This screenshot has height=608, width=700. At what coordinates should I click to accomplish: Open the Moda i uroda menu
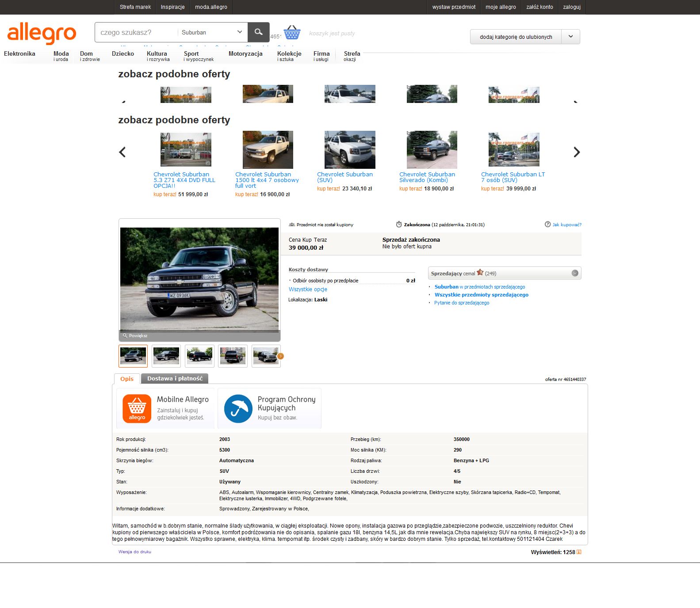coord(61,56)
